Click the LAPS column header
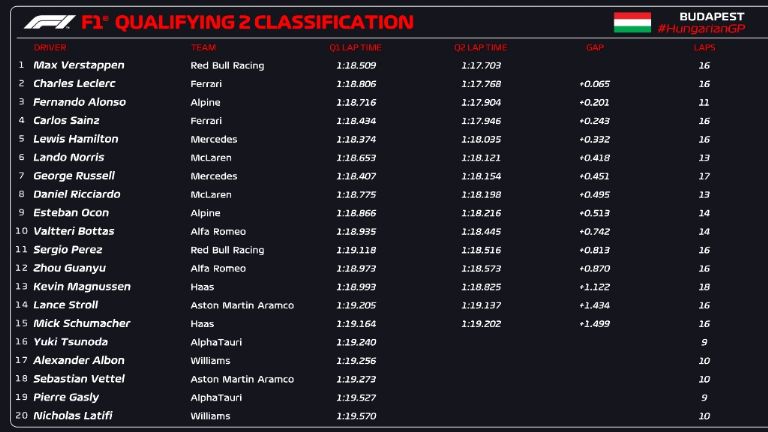Viewport: 768px width, 432px height. click(704, 47)
